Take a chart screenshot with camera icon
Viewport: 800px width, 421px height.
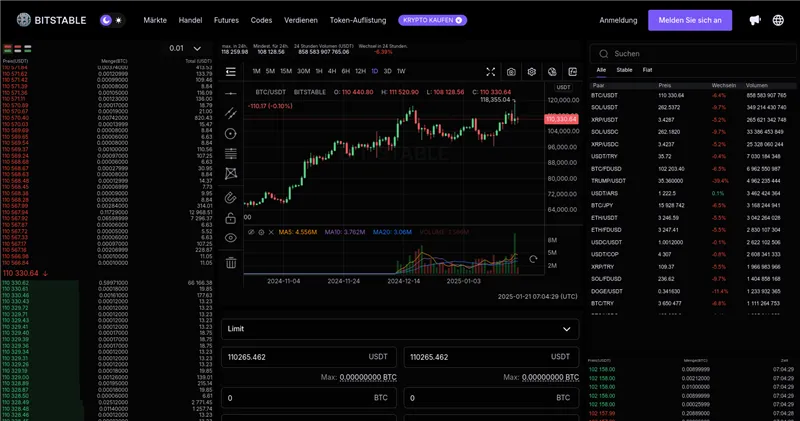pos(511,72)
